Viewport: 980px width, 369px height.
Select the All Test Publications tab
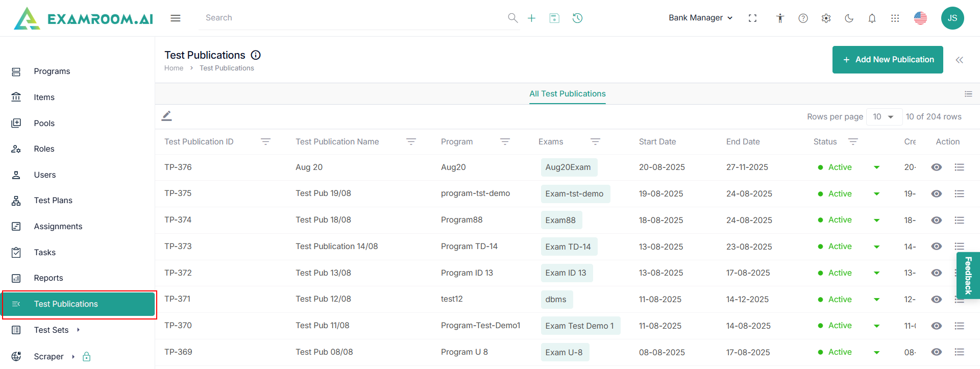(x=567, y=94)
